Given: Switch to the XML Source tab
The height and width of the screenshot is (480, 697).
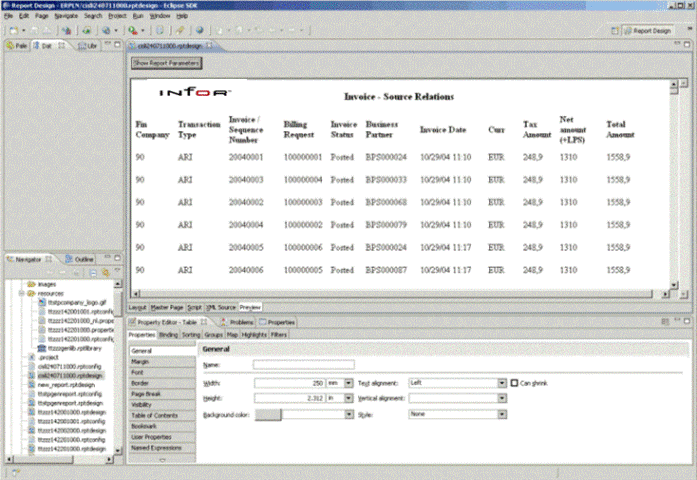Looking at the screenshot, I should click(x=221, y=307).
